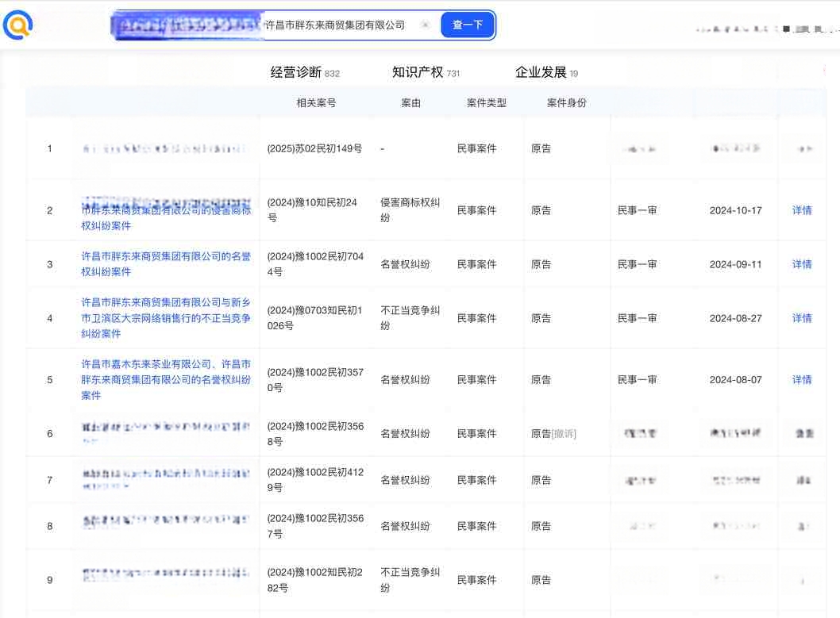Image resolution: width=840 pixels, height=618 pixels.
Task: Switch to the 企业发展 tab
Action: [x=546, y=72]
